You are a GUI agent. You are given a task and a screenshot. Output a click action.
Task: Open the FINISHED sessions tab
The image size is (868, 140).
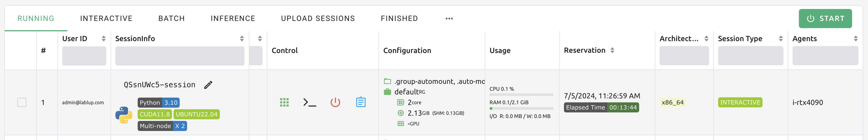tap(399, 19)
